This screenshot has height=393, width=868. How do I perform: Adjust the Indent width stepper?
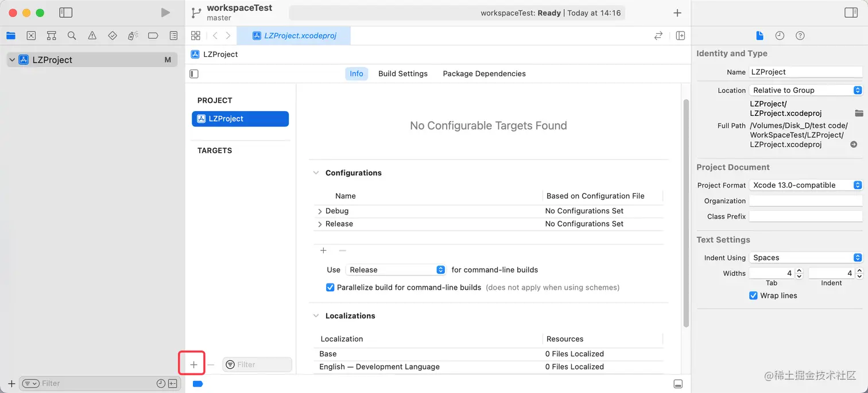[x=859, y=274]
